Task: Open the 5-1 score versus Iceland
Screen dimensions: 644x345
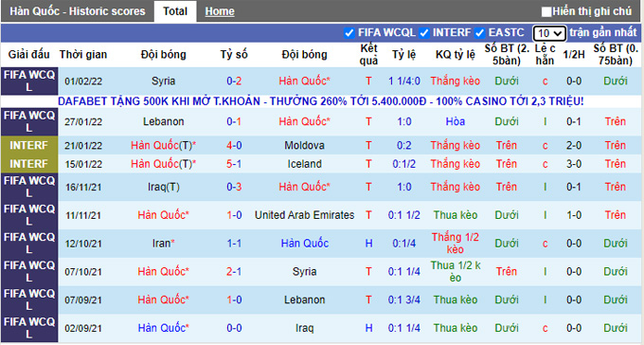Action: pyautogui.click(x=234, y=164)
